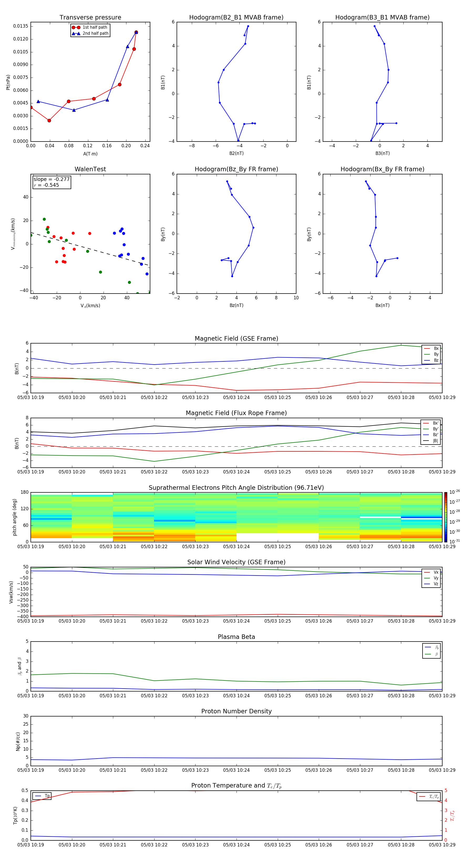
Task: Click the 'Bx(nT)' x-axis label
Action: 382,306
